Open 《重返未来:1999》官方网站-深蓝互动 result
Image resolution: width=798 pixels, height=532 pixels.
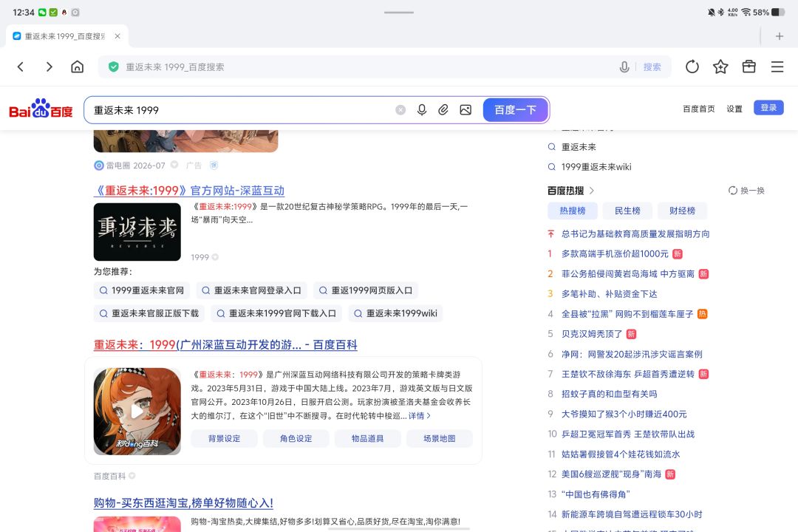pos(189,191)
